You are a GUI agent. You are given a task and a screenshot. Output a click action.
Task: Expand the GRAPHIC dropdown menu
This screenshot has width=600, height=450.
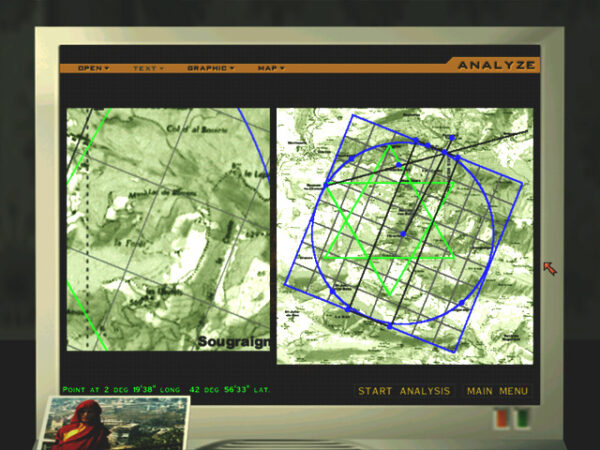(210, 68)
